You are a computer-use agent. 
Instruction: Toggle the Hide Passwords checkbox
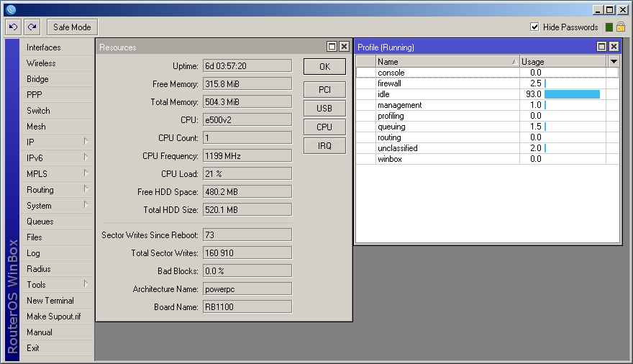pos(534,27)
